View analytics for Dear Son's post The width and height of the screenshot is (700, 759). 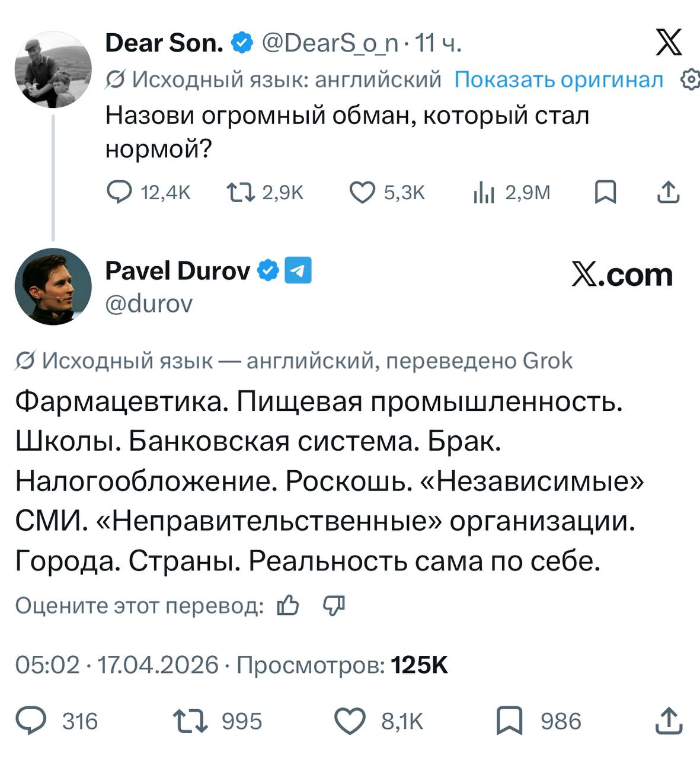click(484, 192)
